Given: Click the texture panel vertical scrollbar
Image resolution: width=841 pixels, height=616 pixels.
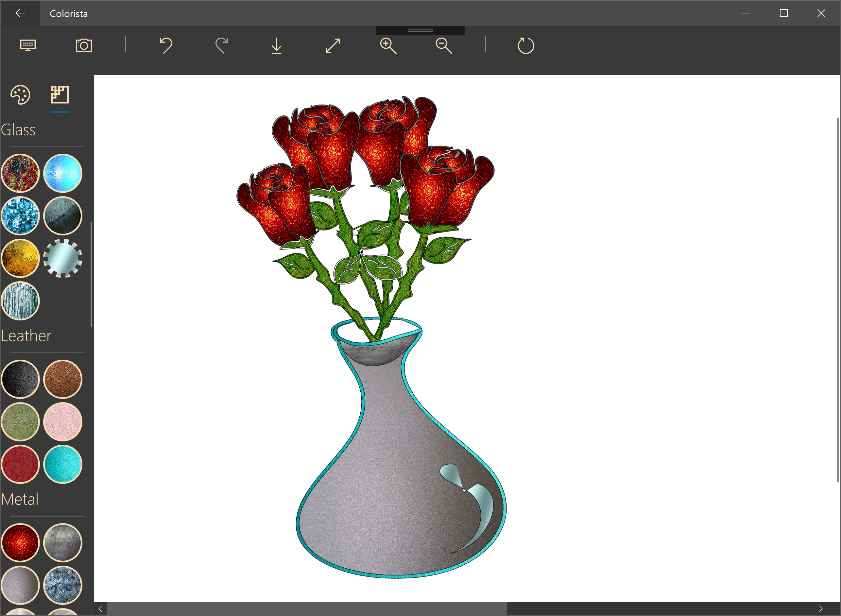Looking at the screenshot, I should pos(91,274).
